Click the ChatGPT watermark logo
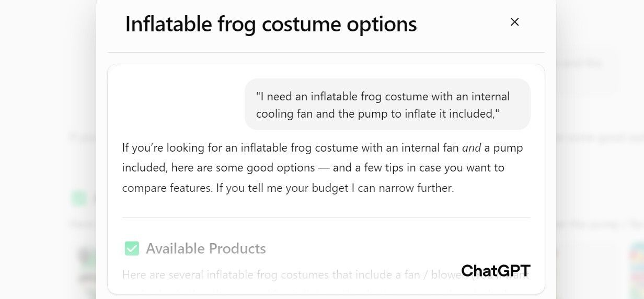 point(496,270)
